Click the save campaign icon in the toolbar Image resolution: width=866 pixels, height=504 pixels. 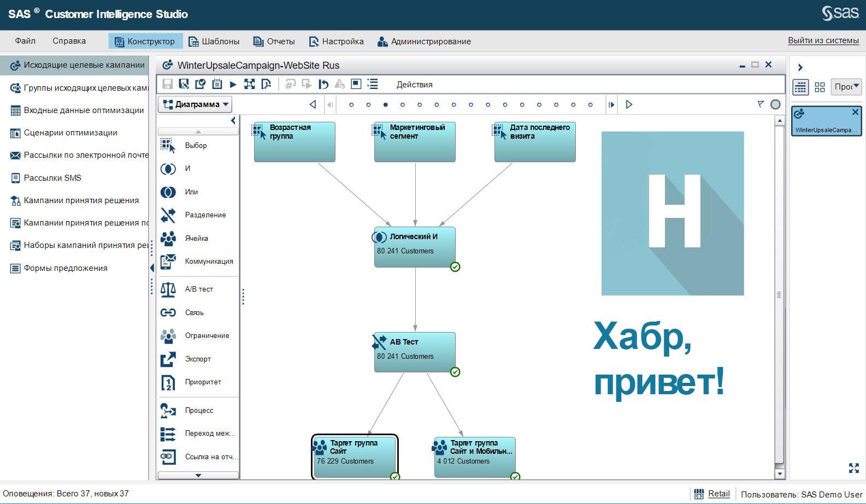coord(168,84)
